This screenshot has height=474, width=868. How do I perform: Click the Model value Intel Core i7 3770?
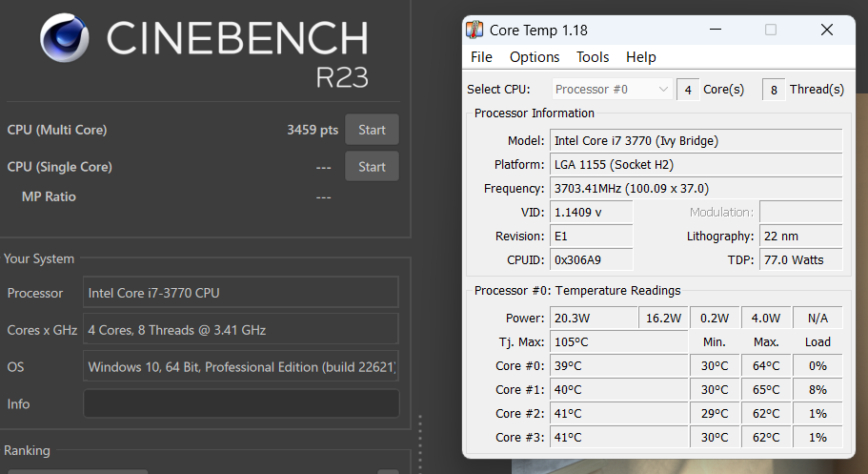(696, 141)
